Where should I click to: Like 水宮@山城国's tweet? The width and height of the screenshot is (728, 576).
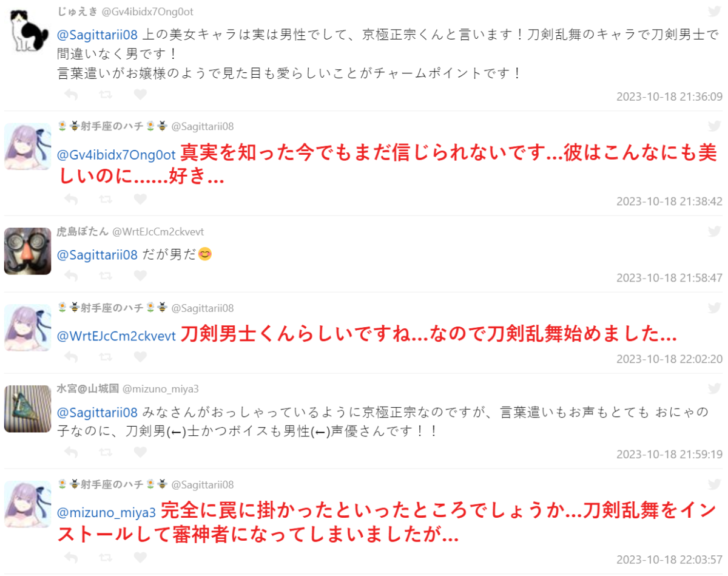(x=140, y=452)
